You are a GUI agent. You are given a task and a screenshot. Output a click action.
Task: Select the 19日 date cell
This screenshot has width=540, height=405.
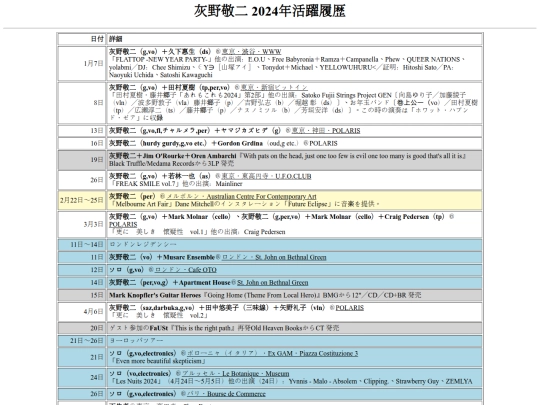click(x=82, y=160)
